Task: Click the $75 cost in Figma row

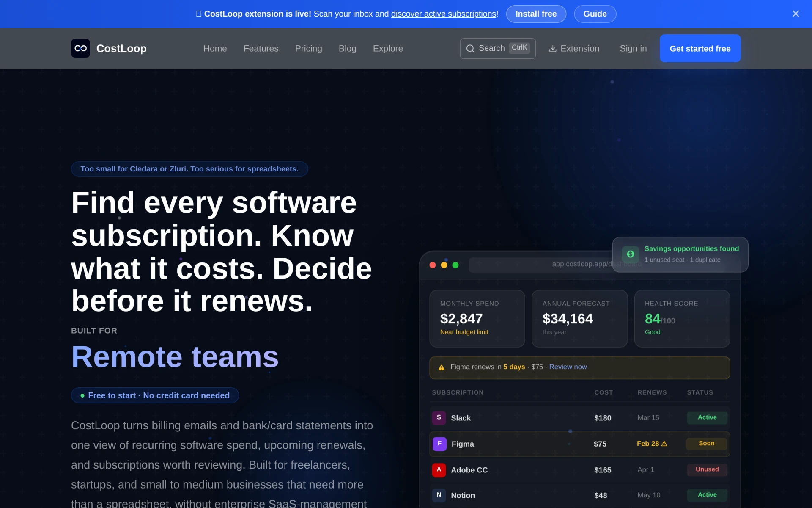Action: (600, 444)
